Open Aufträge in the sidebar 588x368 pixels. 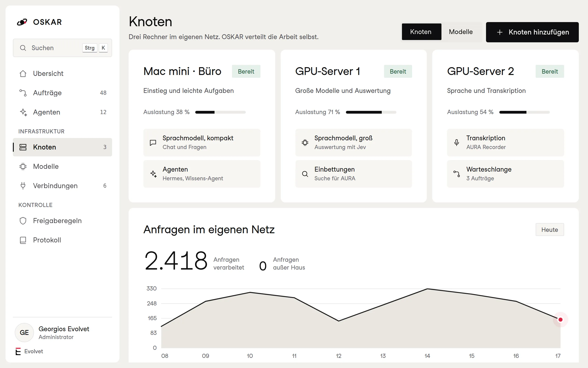(x=62, y=93)
